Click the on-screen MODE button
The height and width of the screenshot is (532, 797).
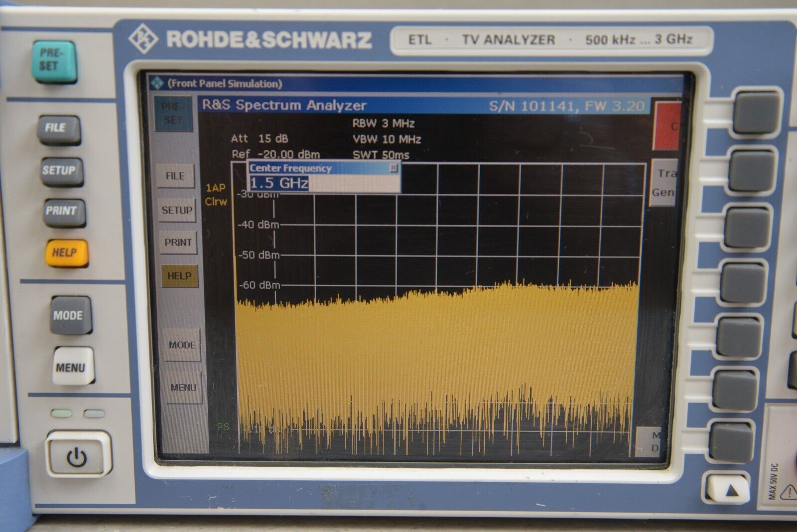182,345
